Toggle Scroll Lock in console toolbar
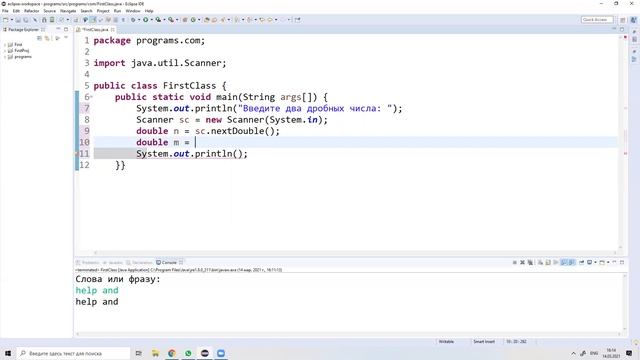The width and height of the screenshot is (640, 360). [548, 262]
